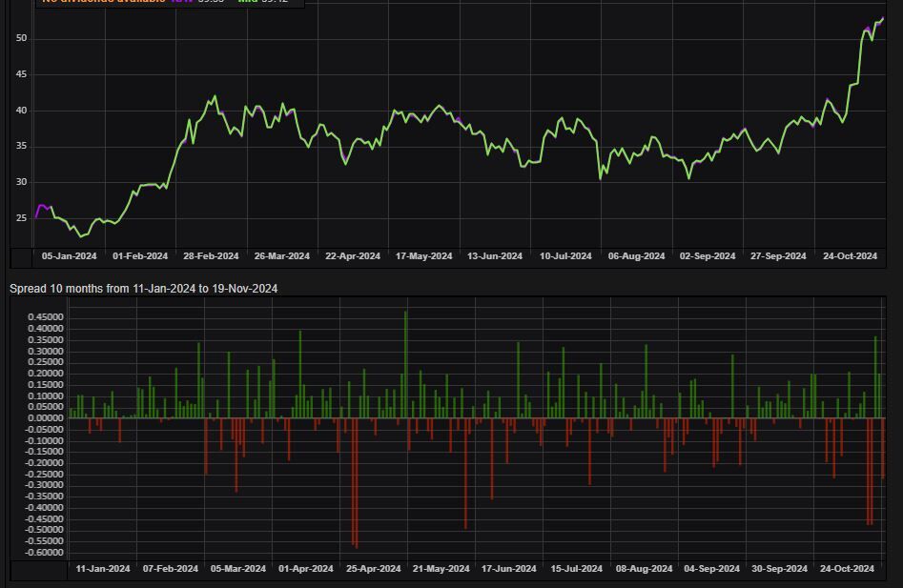The width and height of the screenshot is (903, 588).
Task: Click the -0.50000 spread axis value
Action: point(44,530)
